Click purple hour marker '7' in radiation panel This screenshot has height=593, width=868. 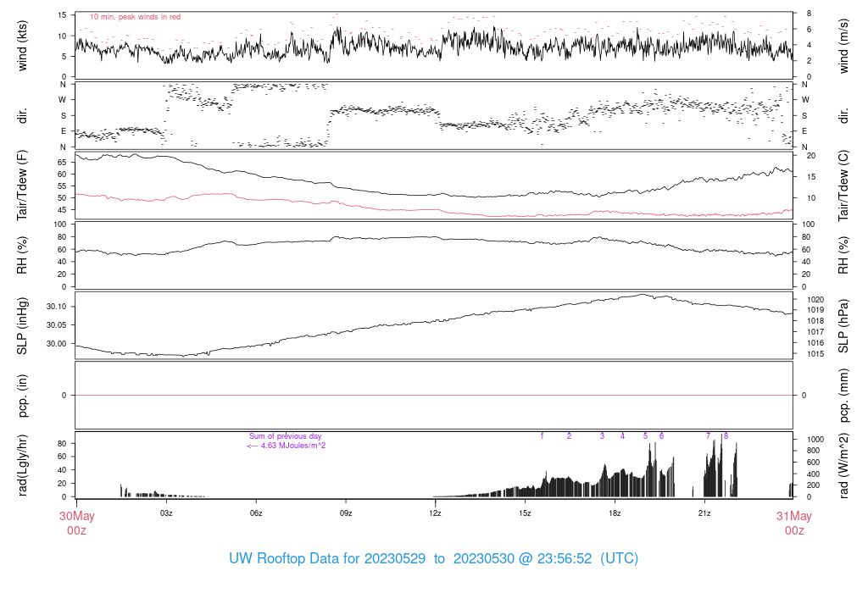click(708, 436)
